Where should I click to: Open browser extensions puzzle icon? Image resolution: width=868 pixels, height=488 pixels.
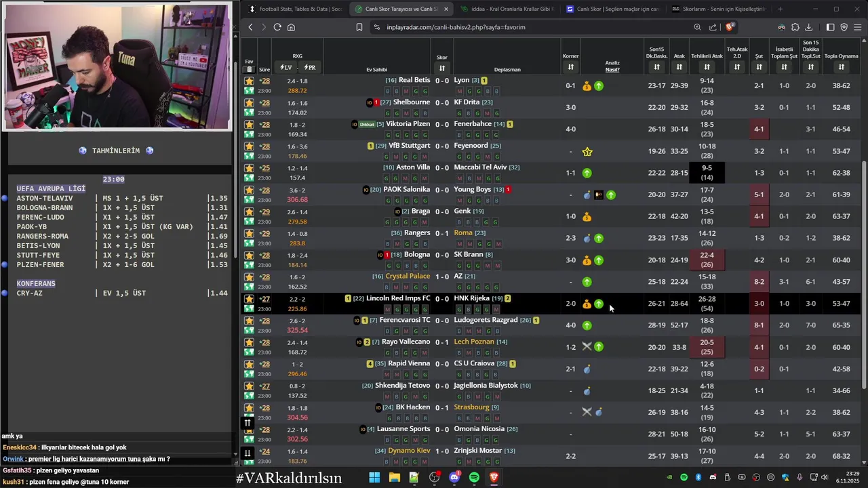tap(795, 27)
